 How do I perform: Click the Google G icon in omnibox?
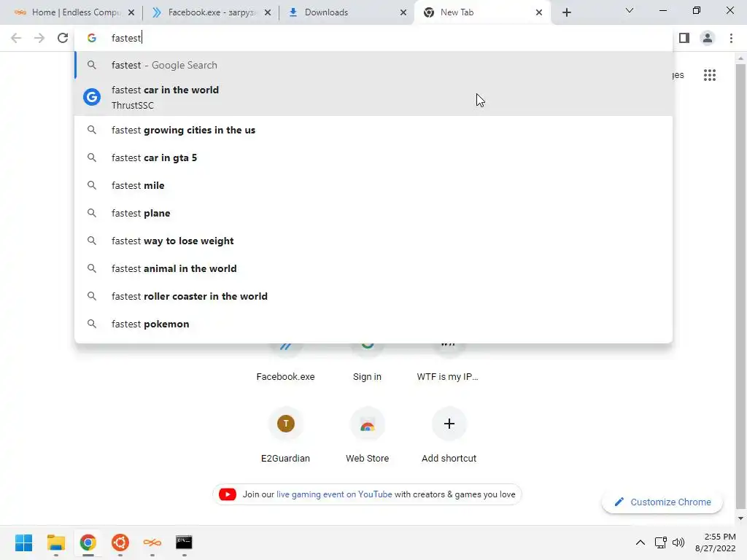coord(91,38)
